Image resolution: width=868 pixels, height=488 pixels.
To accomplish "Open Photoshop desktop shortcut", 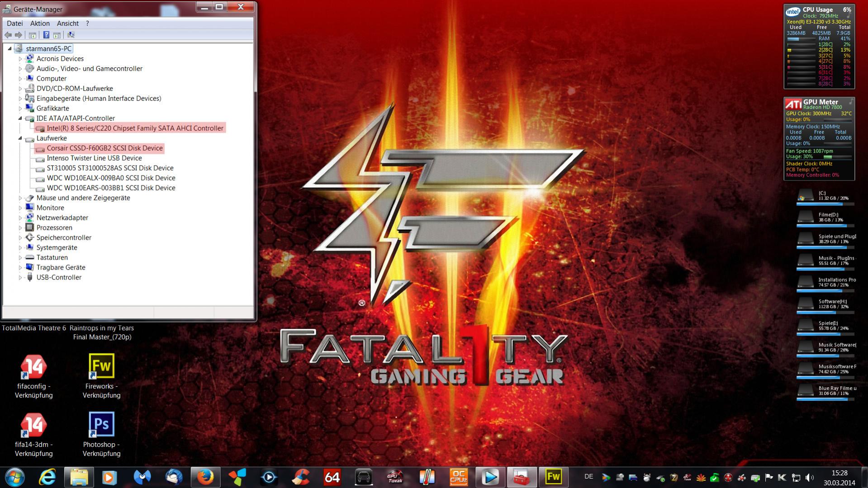I will point(101,435).
